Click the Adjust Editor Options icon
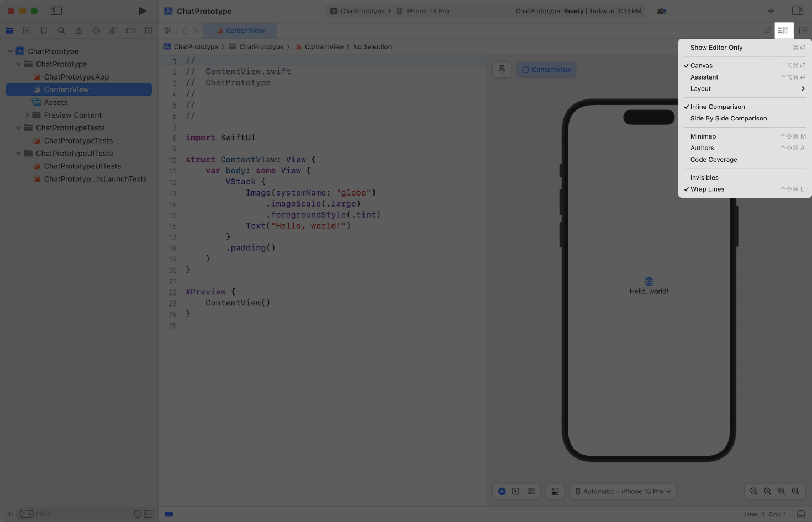 [x=783, y=30]
